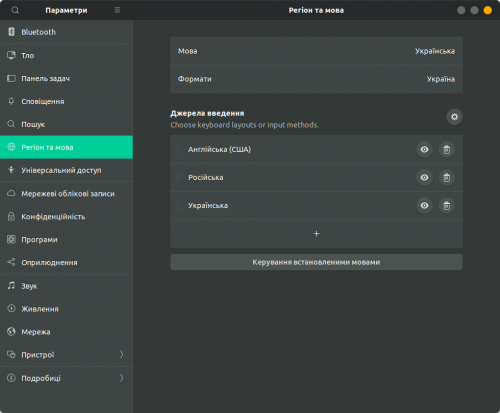Expand the Пристрої submenu chevron
The image size is (500, 413).
[x=121, y=354]
